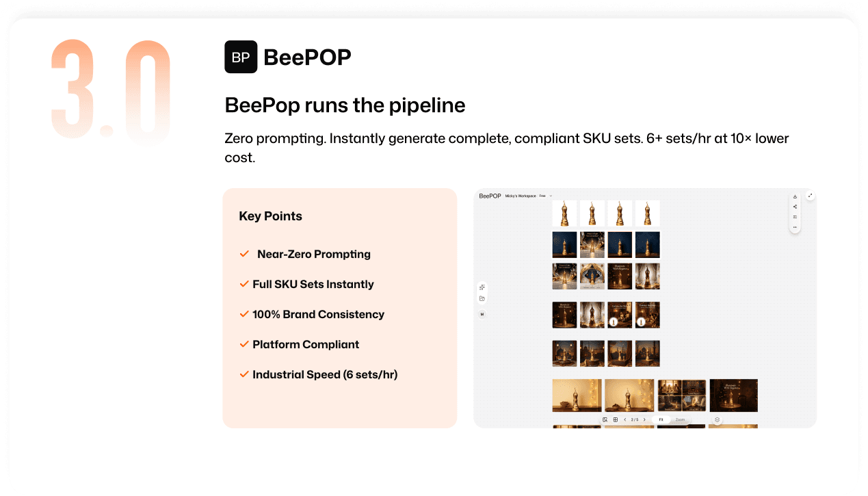Select the Zoom view option

coord(680,419)
